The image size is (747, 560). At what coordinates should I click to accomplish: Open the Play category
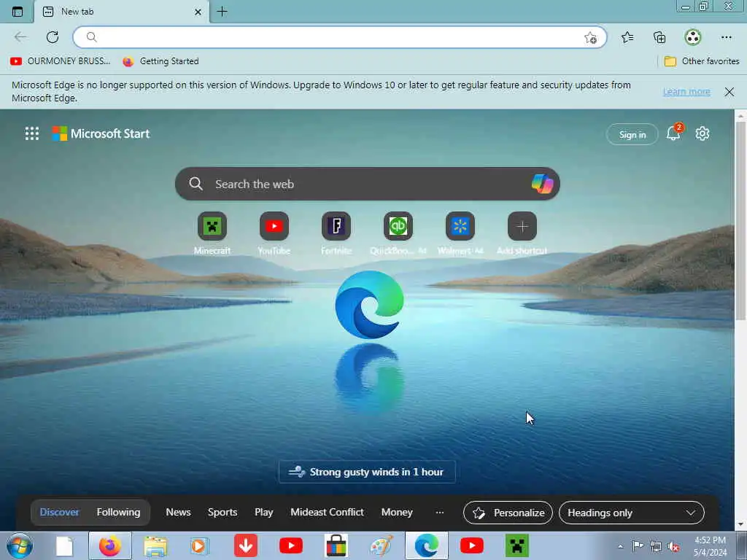click(x=264, y=513)
